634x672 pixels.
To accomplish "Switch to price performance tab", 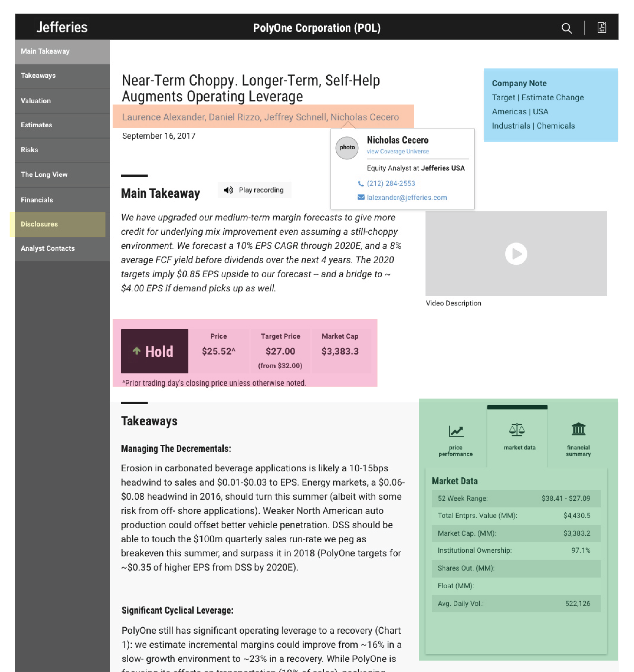I will point(455,439).
